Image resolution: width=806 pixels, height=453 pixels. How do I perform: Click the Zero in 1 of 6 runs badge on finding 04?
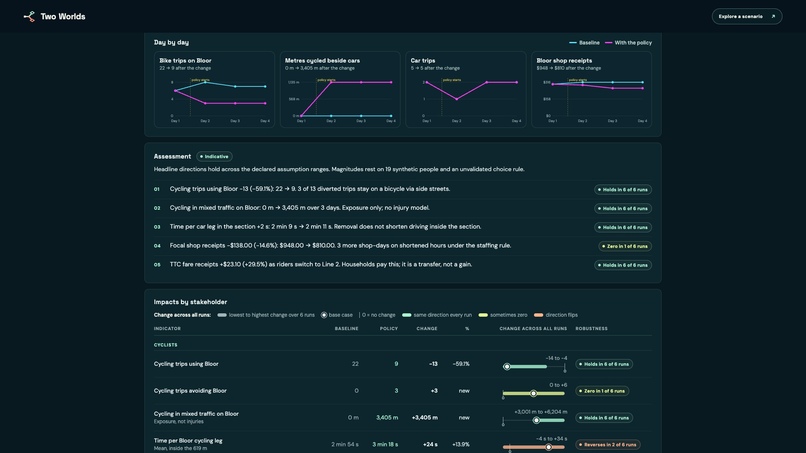[x=625, y=246]
